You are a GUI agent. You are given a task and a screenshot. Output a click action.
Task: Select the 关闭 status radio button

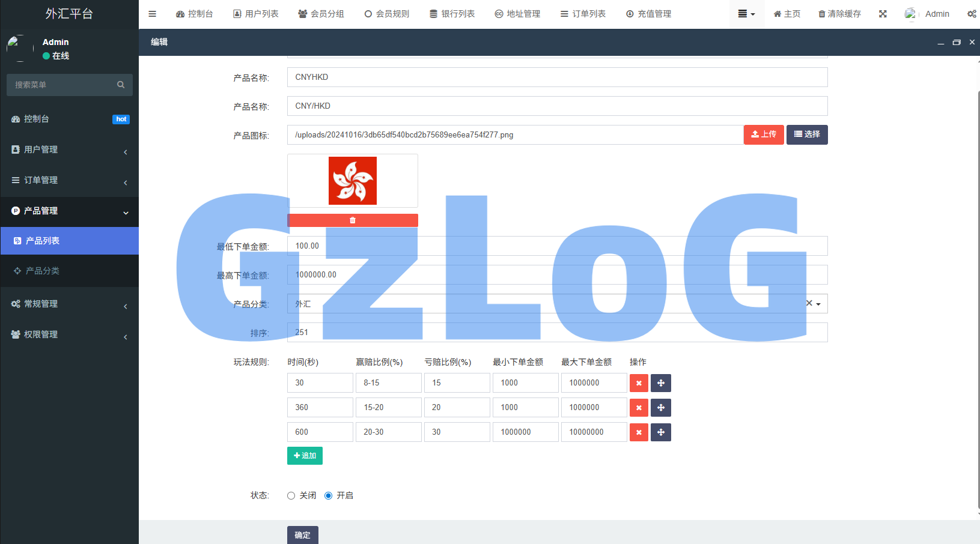291,495
